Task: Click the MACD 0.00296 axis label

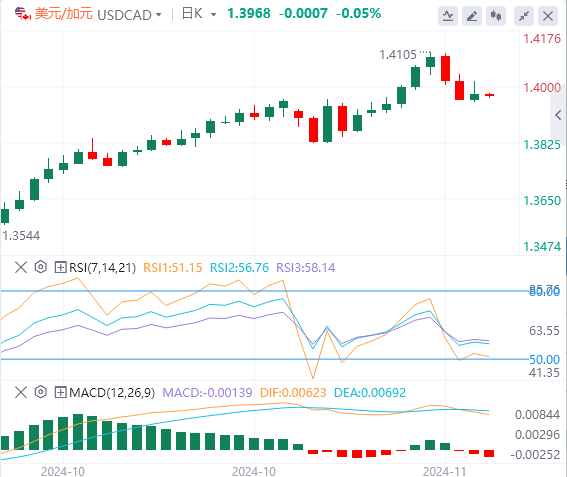Action: click(x=537, y=435)
